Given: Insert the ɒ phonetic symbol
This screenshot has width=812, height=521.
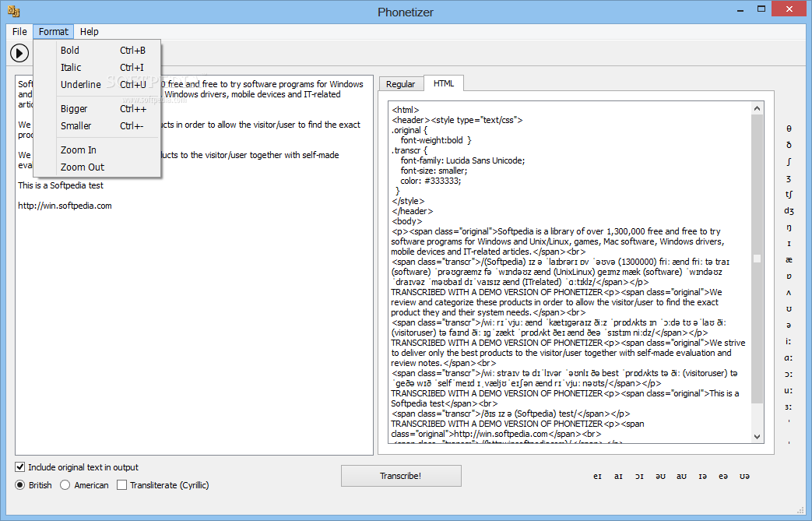Looking at the screenshot, I should click(789, 276).
